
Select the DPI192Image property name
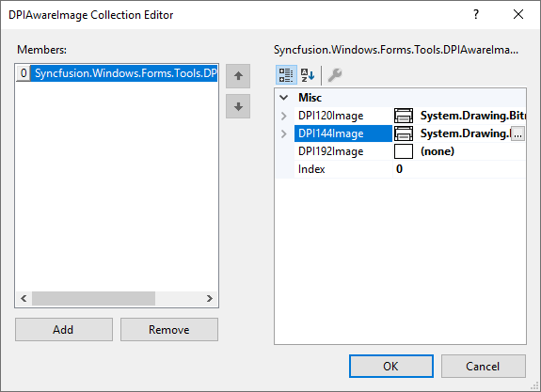click(330, 151)
